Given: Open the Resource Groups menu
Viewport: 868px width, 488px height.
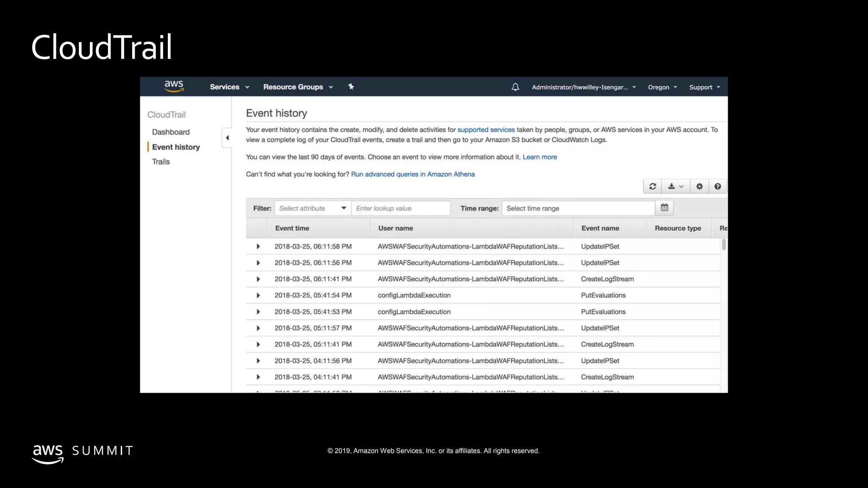Looking at the screenshot, I should [298, 87].
